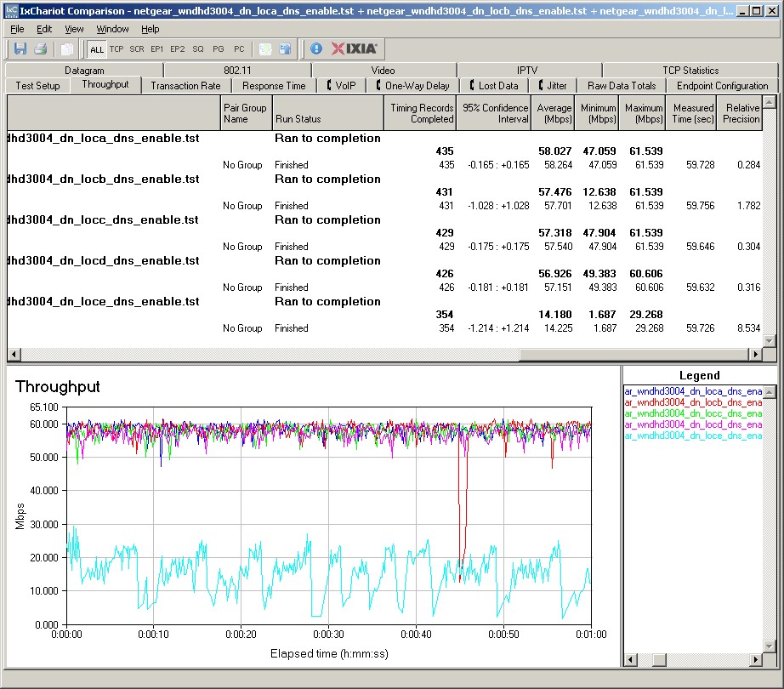Toggle the EP1 filter button
784x689 pixels.
157,49
